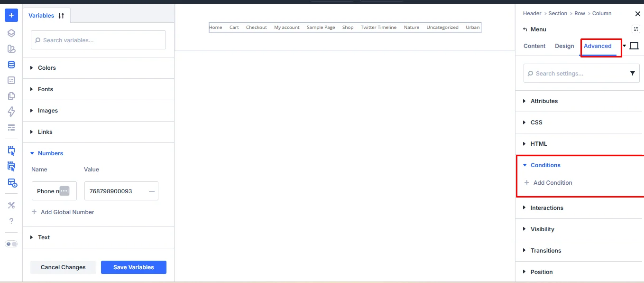This screenshot has width=644, height=283.
Task: Click Section in the breadcrumb
Action: (x=558, y=13)
